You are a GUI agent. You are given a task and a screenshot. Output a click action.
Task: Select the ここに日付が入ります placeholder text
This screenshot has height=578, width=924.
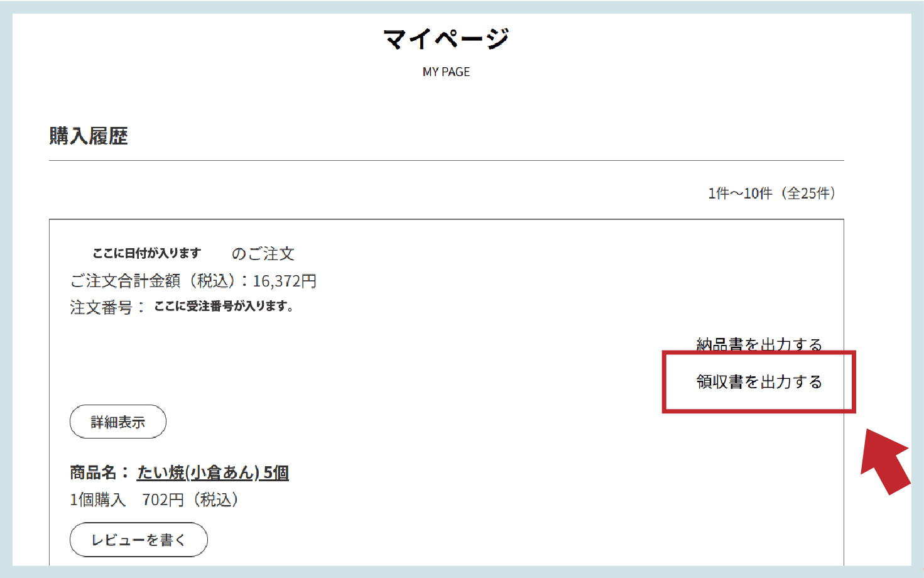[147, 253]
